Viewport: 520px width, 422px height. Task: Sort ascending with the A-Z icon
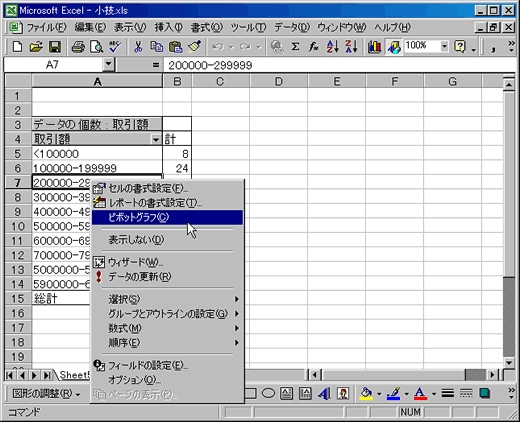tap(332, 47)
